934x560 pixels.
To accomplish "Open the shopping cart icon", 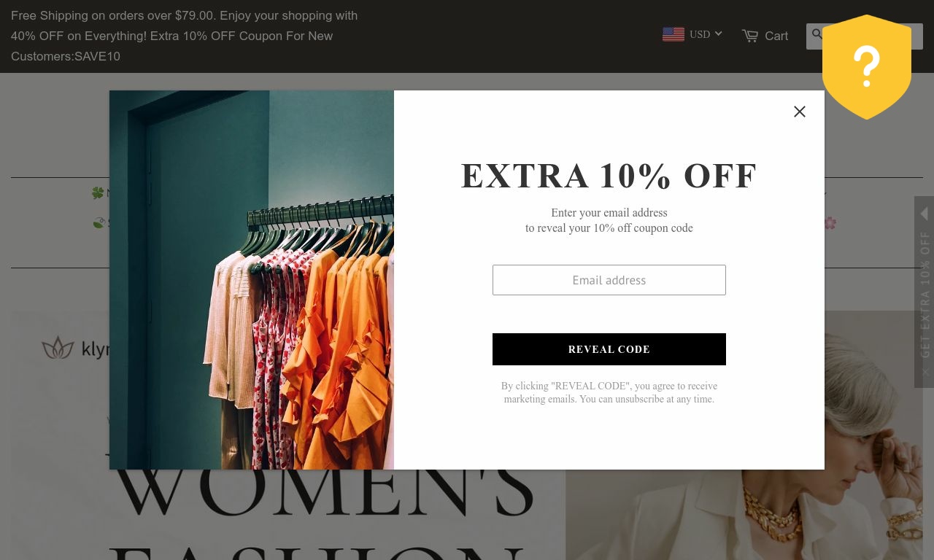I will click(750, 36).
